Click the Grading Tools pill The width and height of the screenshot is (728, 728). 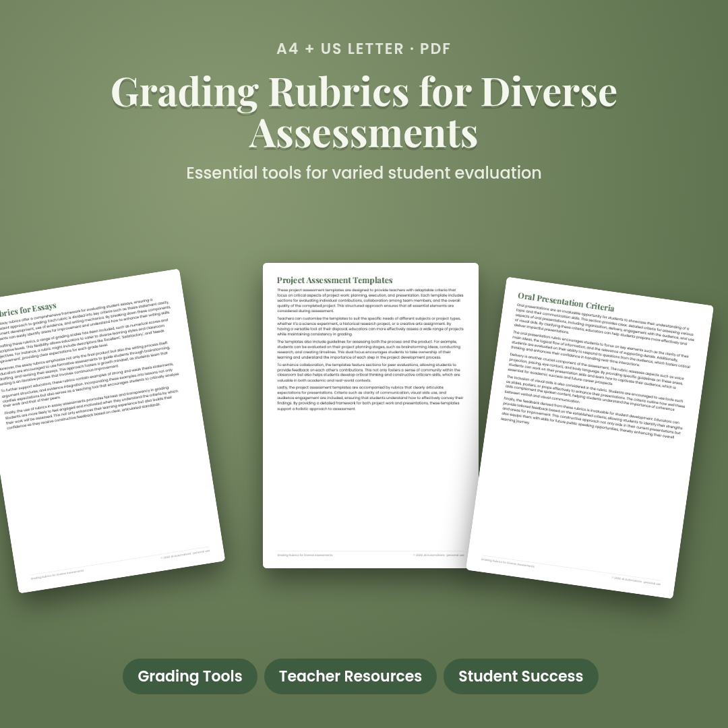[x=190, y=676]
